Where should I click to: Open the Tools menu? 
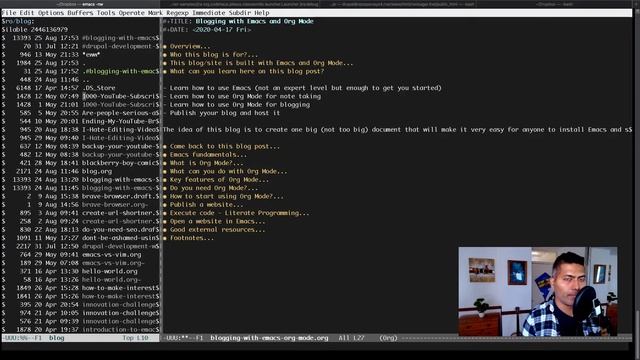click(x=106, y=13)
